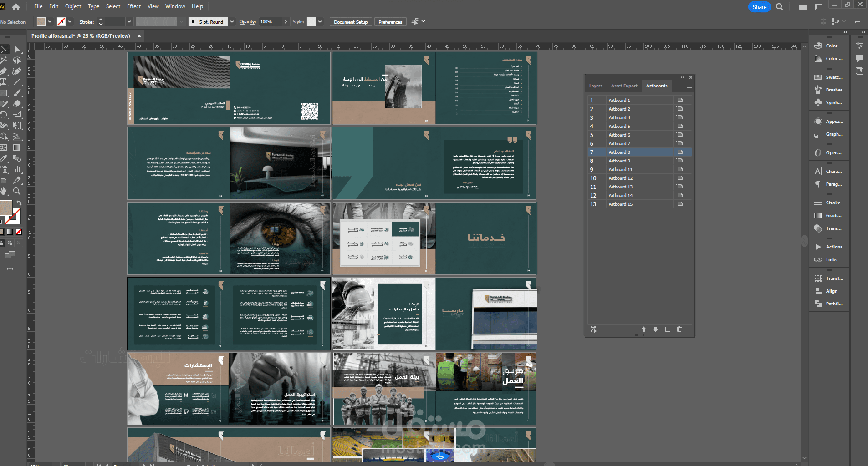
Task: Select the Direct Selection tool
Action: (x=17, y=49)
